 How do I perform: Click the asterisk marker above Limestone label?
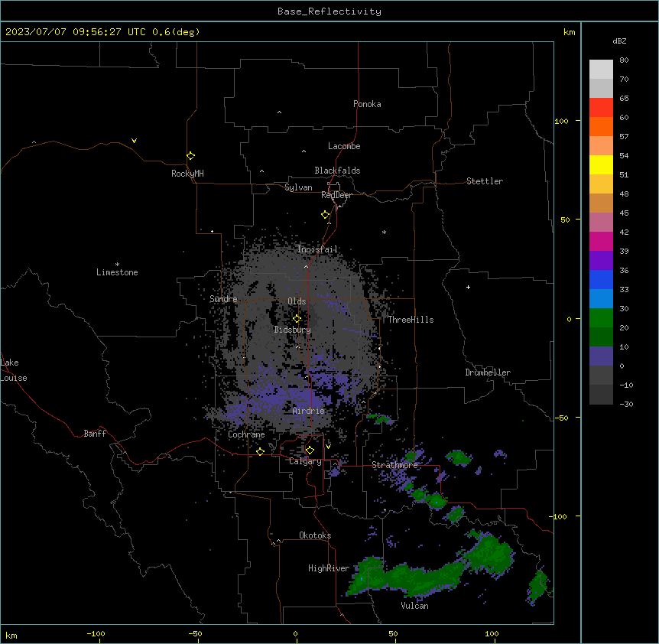(x=117, y=265)
